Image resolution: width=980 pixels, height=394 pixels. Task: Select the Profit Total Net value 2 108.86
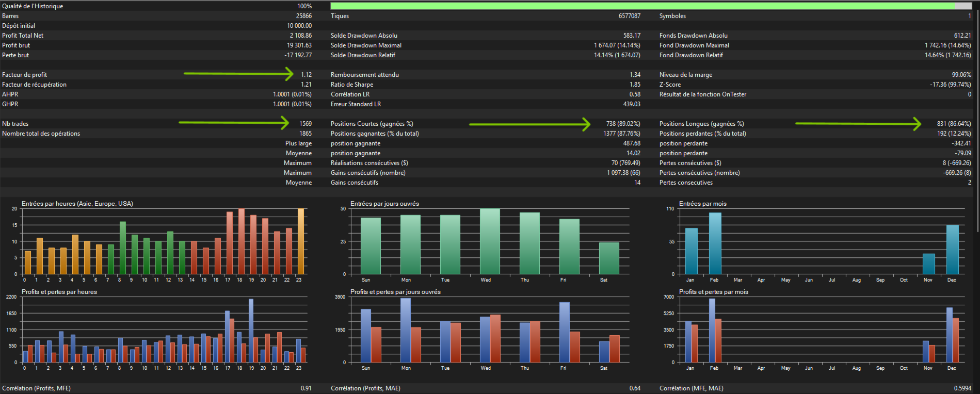300,36
